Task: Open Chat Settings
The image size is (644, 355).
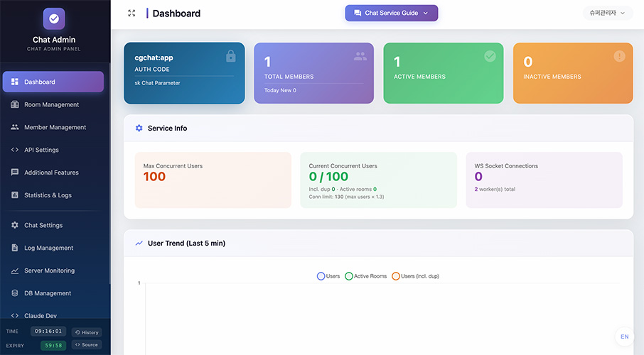Action: [53, 225]
